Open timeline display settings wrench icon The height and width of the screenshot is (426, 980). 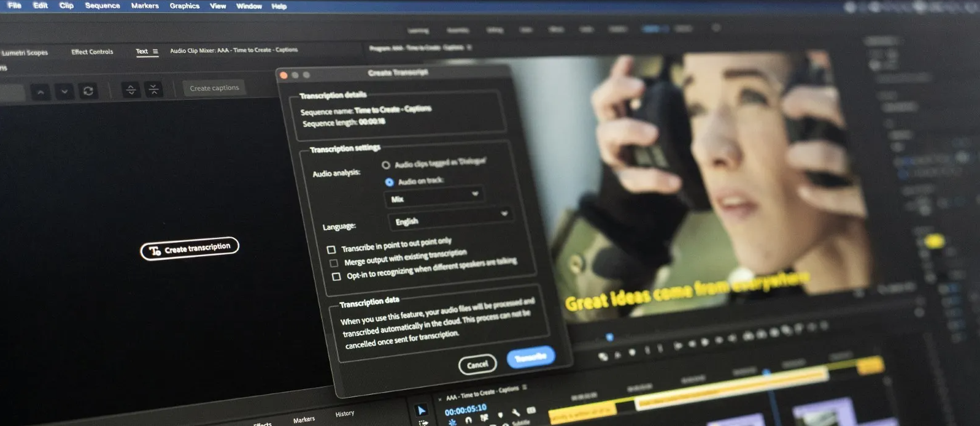click(516, 412)
